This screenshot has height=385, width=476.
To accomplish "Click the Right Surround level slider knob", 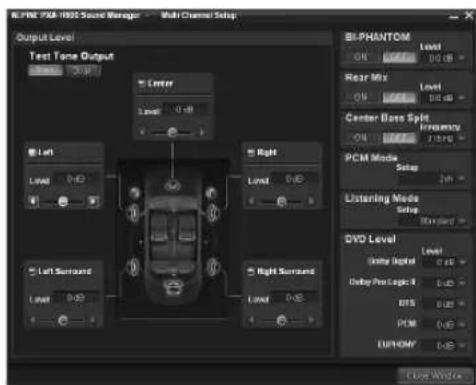I will [282, 320].
